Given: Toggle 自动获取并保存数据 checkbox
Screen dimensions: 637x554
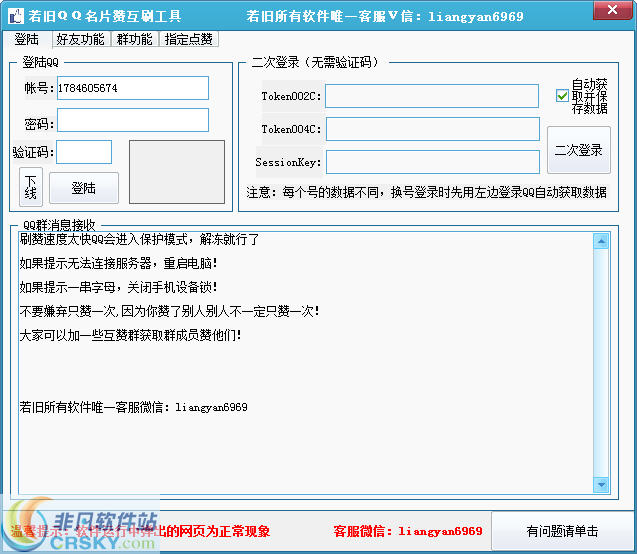Looking at the screenshot, I should coord(562,96).
